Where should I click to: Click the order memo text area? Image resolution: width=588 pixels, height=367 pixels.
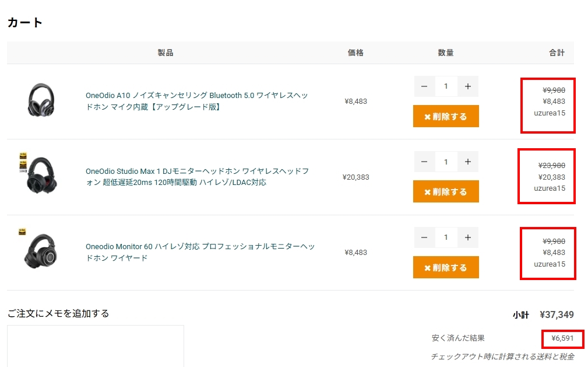96,346
